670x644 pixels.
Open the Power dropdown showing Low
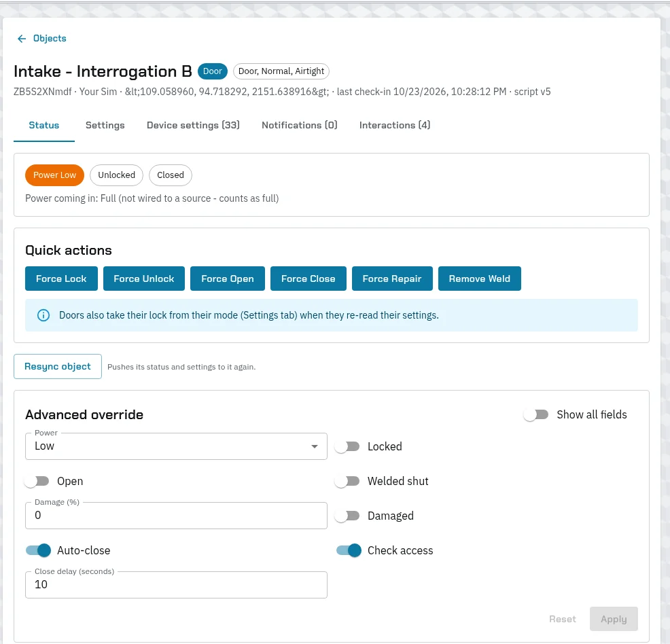click(176, 446)
